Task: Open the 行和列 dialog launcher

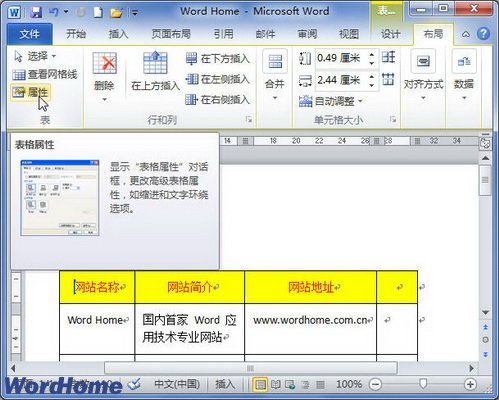Action: [249, 119]
